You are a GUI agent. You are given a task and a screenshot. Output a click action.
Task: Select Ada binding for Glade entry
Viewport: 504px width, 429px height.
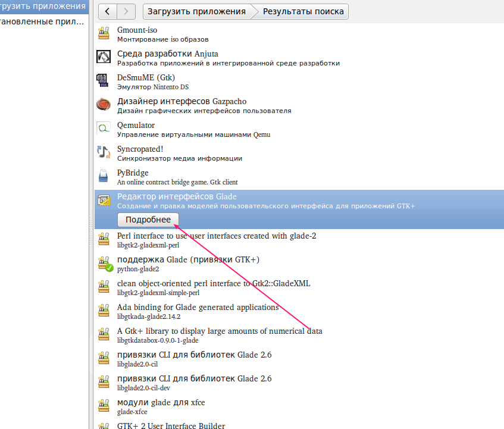click(198, 307)
